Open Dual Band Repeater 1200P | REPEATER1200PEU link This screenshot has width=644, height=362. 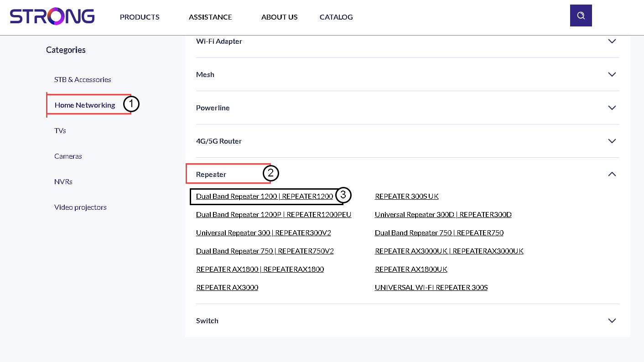coord(274,214)
